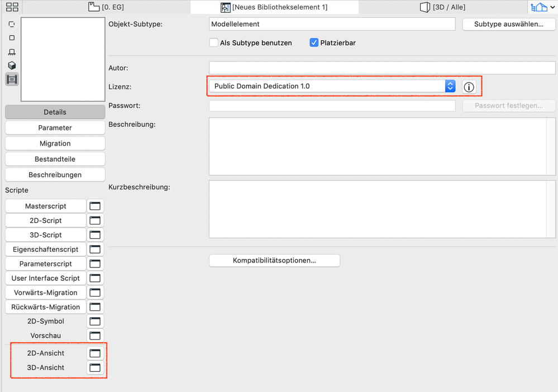Open the Parameter section
Viewport: 558px width, 392px height.
click(55, 128)
